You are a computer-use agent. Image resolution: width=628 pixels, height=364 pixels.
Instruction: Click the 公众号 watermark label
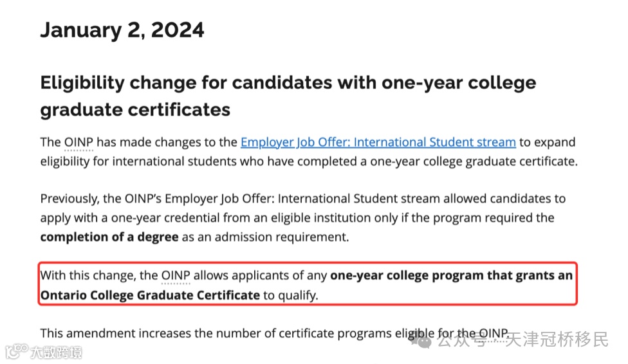point(460,341)
